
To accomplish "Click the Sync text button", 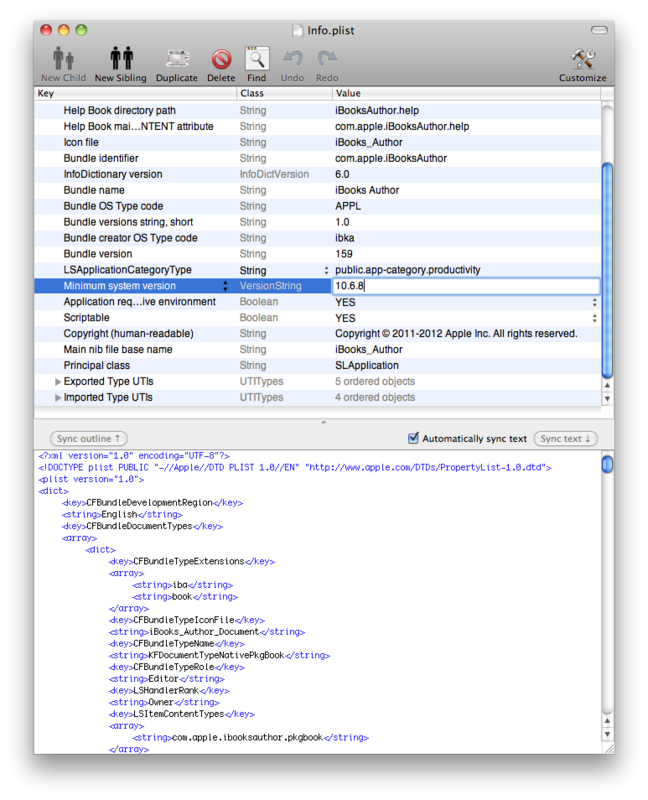I will point(565,438).
